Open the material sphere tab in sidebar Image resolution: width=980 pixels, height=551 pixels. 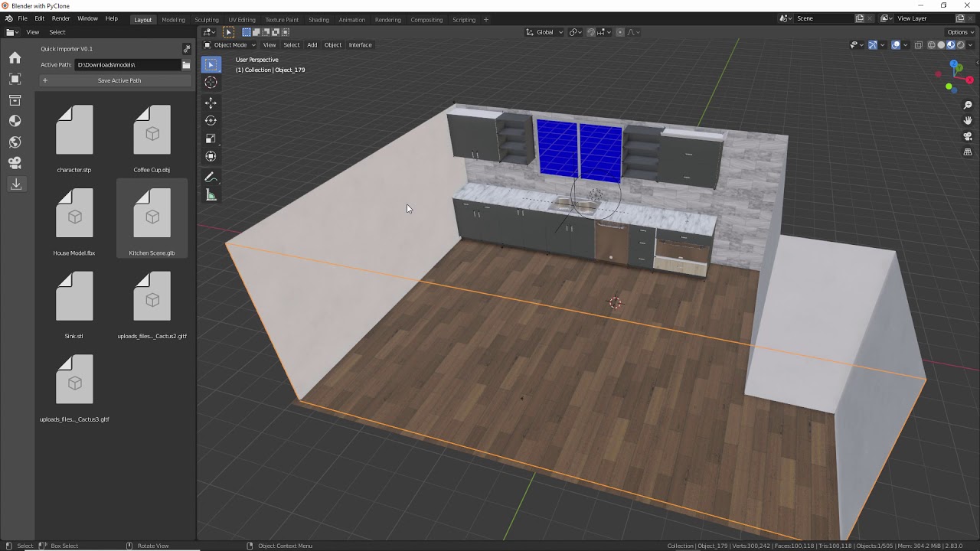[15, 121]
